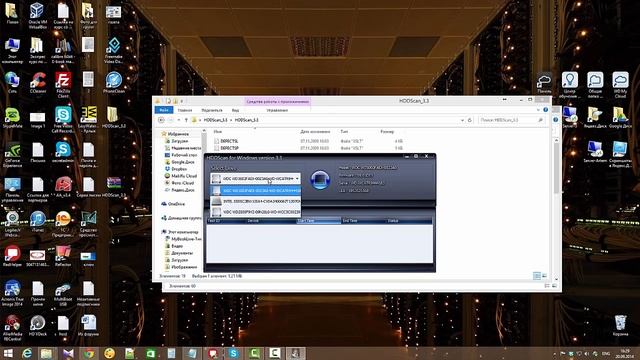Open the Вид ribbon tab in Explorer
The width and height of the screenshot is (640, 360).
point(235,110)
